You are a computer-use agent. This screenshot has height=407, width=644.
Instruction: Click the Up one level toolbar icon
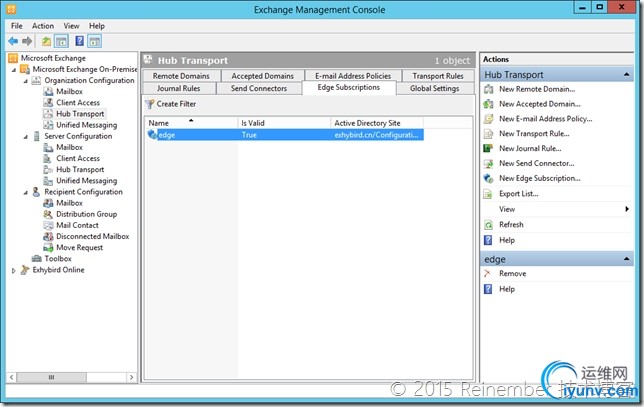[x=46, y=41]
